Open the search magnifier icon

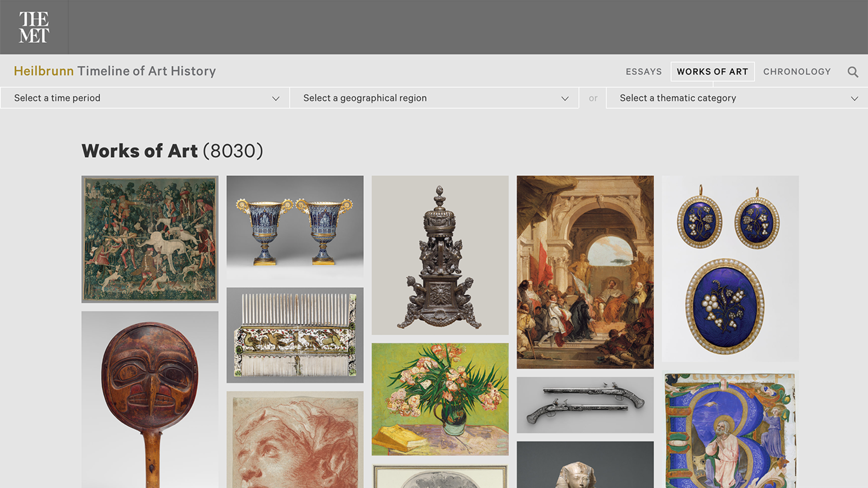[853, 72]
